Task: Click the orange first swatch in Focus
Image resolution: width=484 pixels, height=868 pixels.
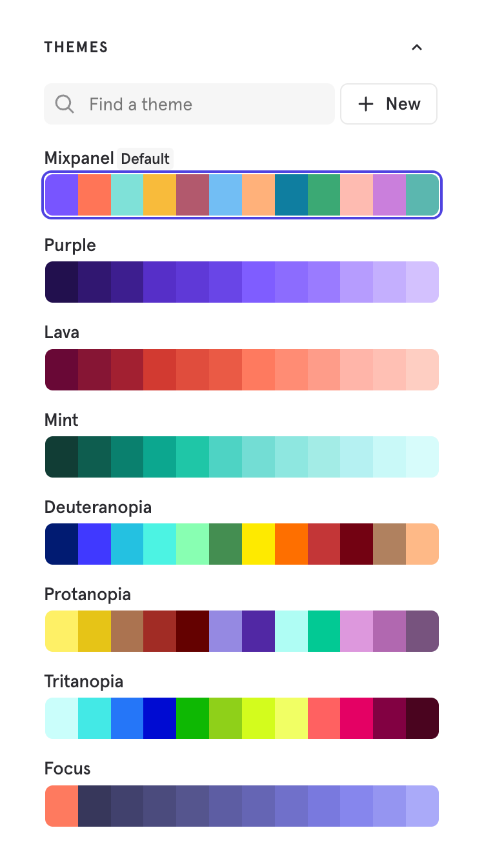Action: point(61,806)
